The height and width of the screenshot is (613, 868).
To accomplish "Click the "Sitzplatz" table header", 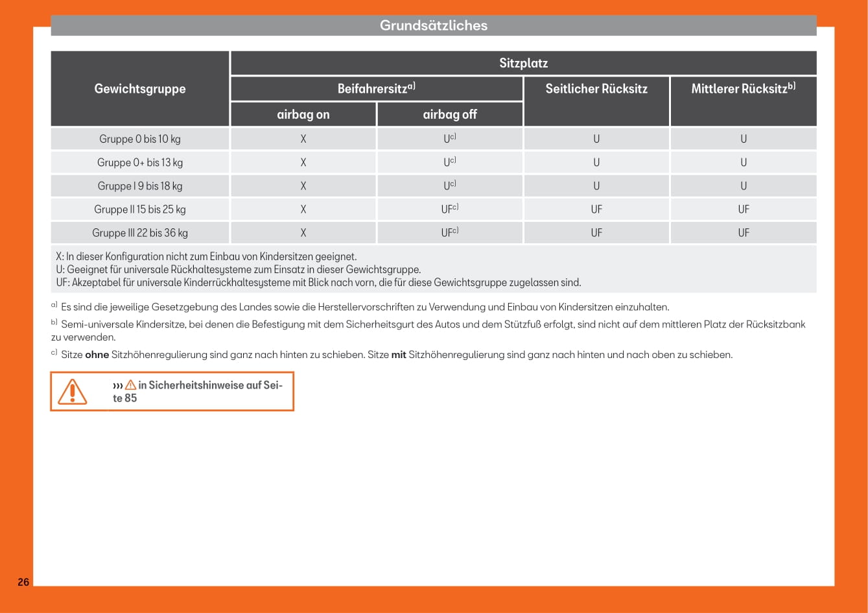I will pos(523,63).
